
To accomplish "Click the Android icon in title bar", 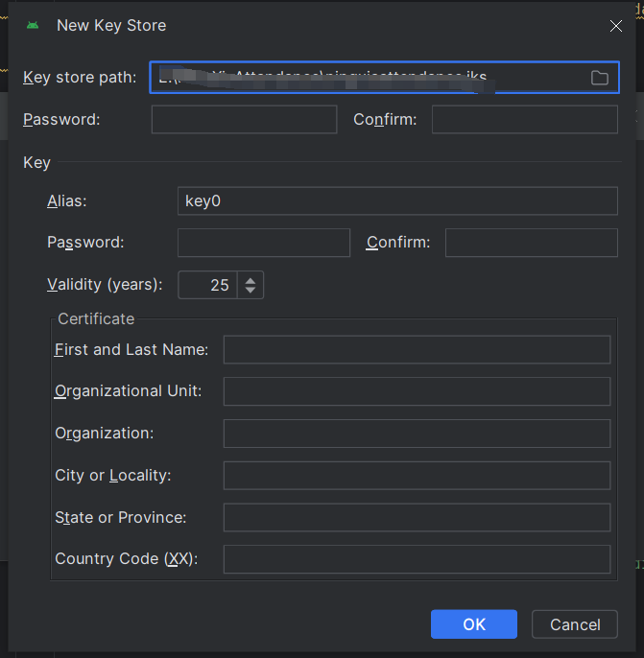I will coord(33,26).
